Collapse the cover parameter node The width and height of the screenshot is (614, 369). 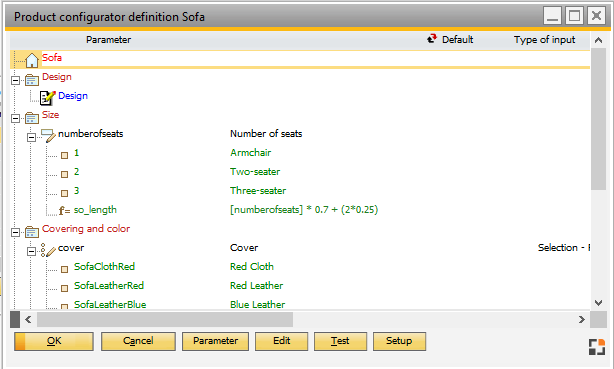[x=31, y=251]
